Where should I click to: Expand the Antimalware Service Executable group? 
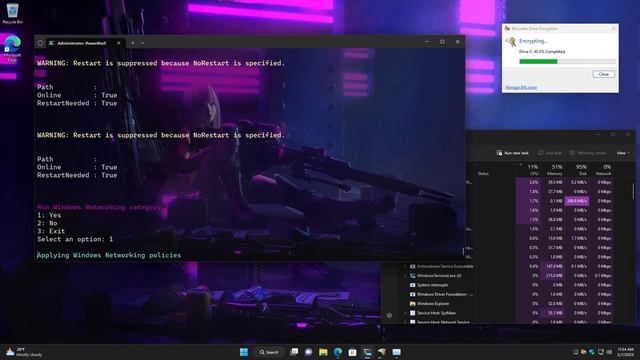tap(405, 267)
